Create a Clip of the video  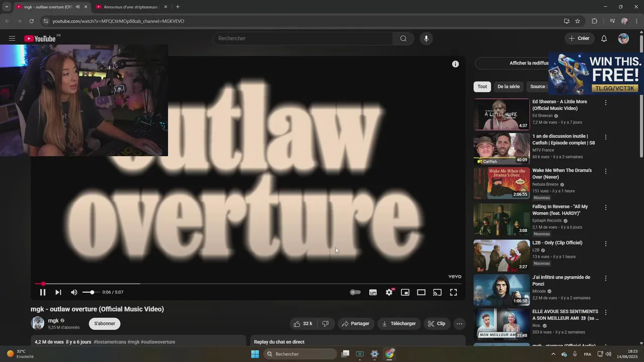437,324
